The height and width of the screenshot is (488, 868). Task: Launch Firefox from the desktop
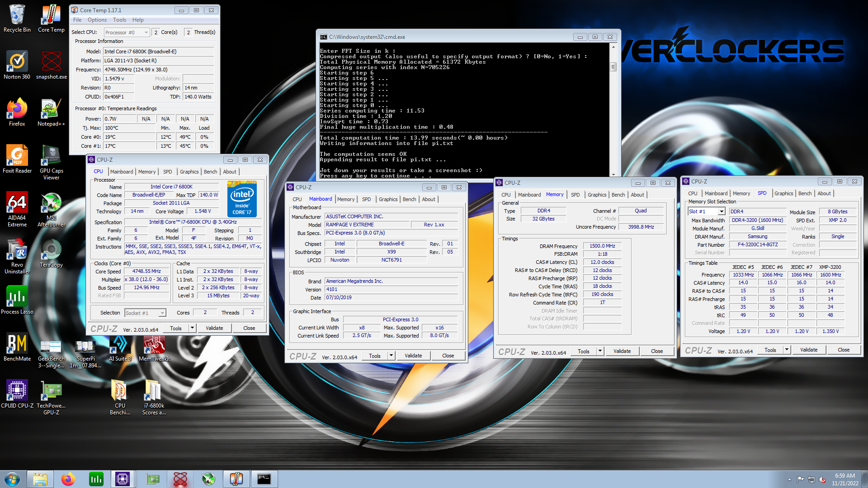[17, 112]
